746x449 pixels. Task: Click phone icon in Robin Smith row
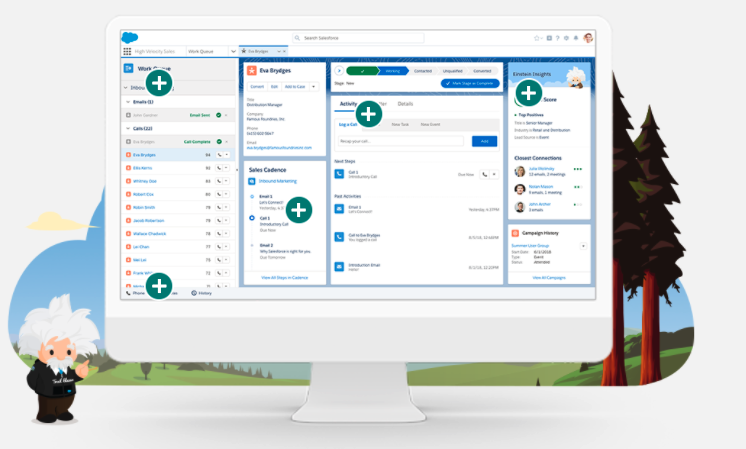click(219, 207)
